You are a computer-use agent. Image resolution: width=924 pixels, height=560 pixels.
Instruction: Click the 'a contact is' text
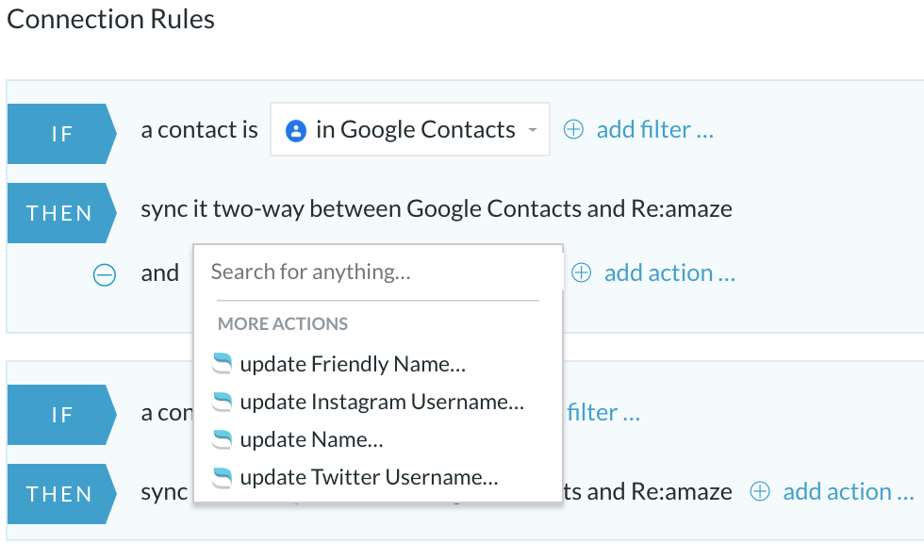(x=199, y=130)
